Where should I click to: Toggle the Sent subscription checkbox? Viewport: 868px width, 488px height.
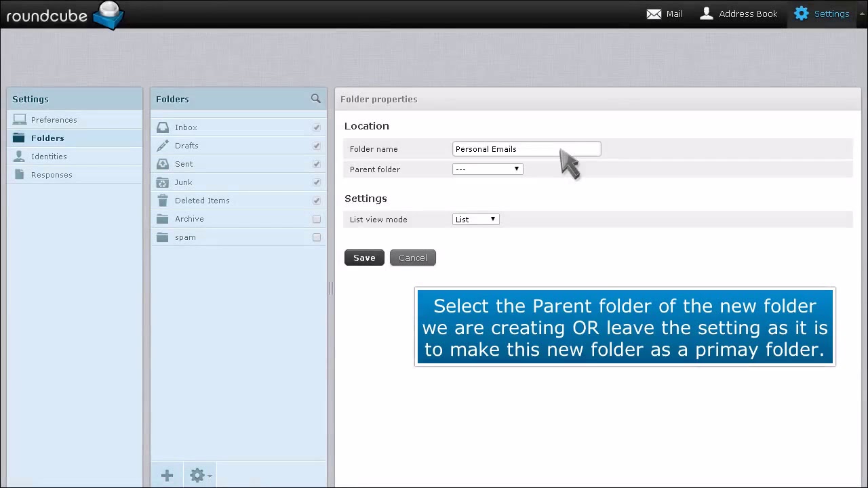click(317, 164)
